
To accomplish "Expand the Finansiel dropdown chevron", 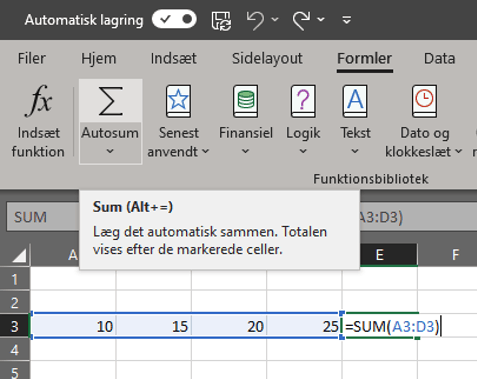I will (245, 151).
